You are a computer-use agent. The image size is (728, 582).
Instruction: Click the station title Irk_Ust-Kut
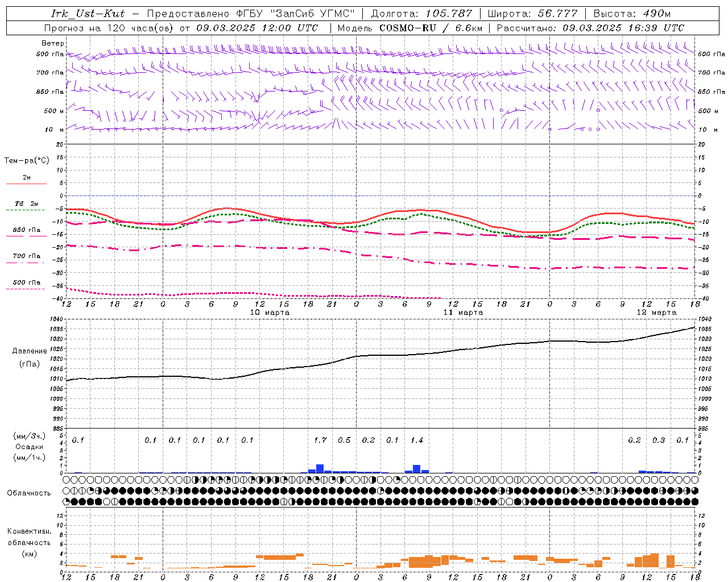click(88, 14)
